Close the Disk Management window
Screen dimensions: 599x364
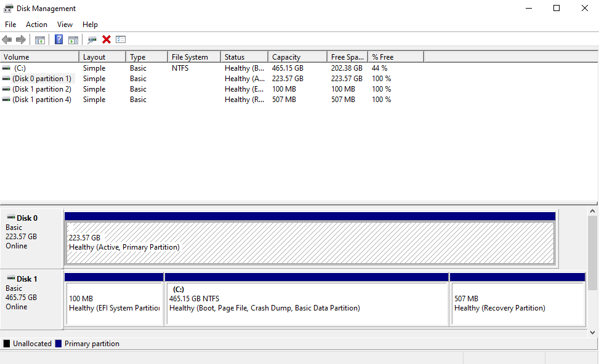point(584,9)
